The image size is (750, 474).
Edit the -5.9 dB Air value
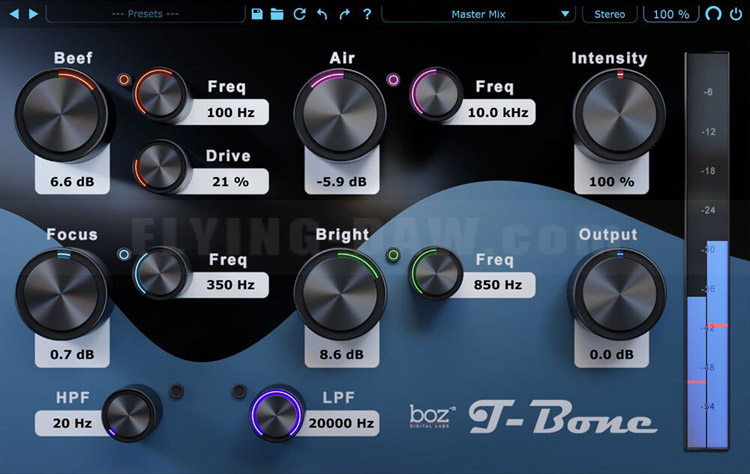tap(342, 182)
